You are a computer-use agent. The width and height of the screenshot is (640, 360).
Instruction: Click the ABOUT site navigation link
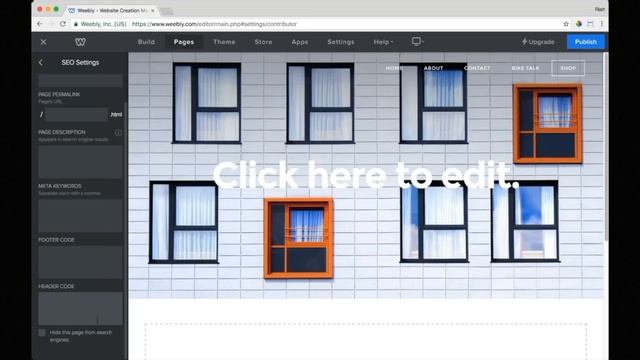[x=433, y=68]
